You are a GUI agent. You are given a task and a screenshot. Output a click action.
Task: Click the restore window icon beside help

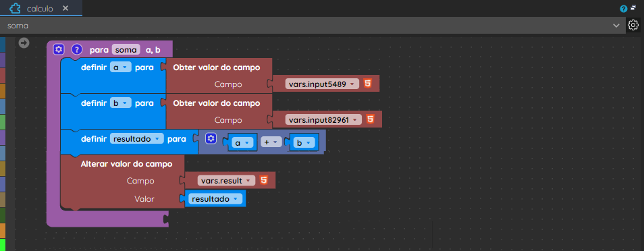[633, 7]
